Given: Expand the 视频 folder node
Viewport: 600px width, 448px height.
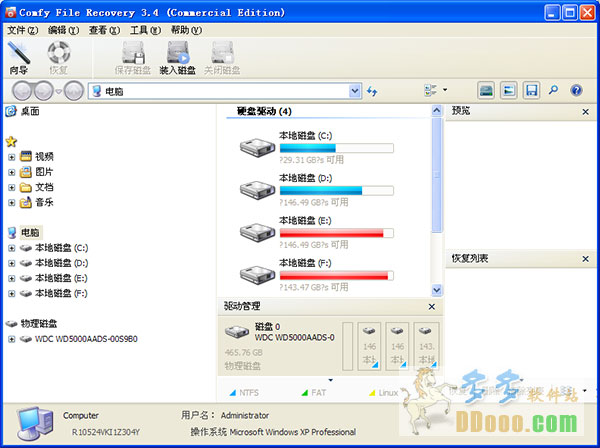Looking at the screenshot, I should pyautogui.click(x=11, y=157).
